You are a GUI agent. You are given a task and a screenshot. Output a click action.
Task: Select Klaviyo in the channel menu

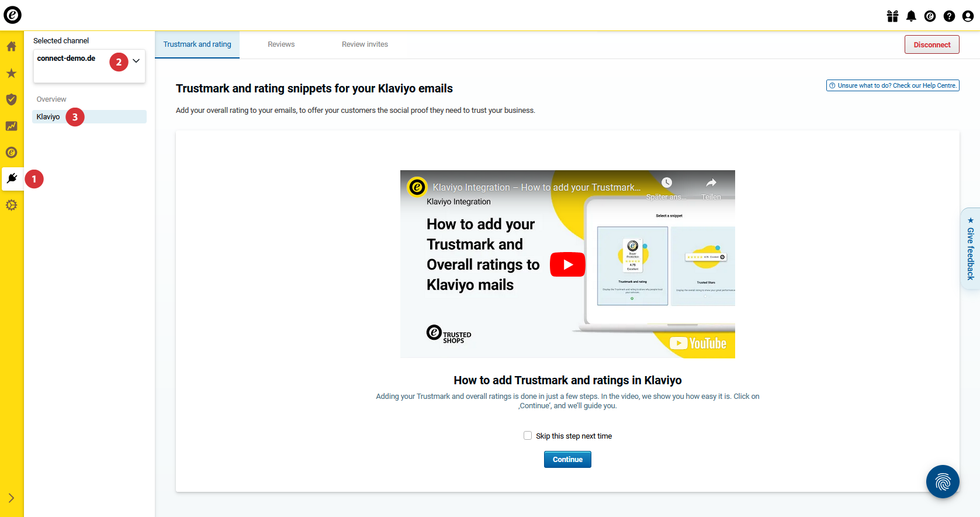(89, 117)
